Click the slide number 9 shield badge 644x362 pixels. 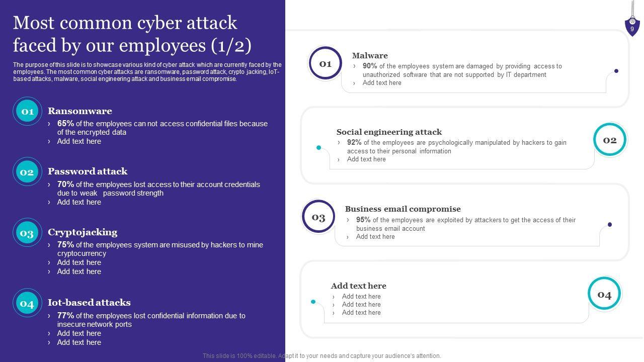click(632, 27)
